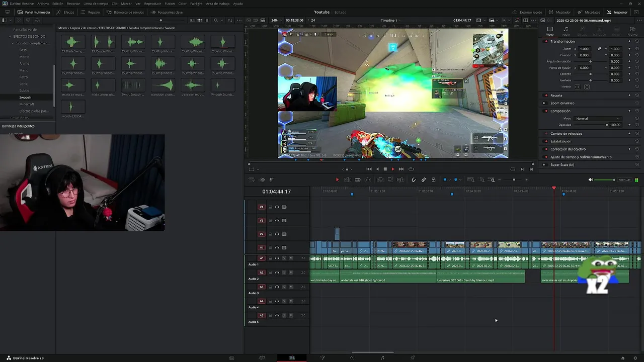Toggle the Transformación section enable switch
This screenshot has width=644, height=362.
(546, 41)
